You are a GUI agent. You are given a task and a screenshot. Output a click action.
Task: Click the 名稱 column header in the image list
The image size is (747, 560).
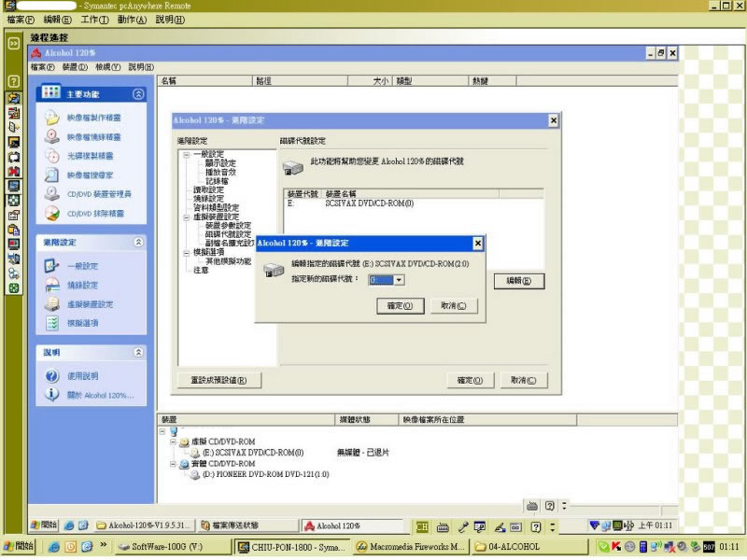coord(204,81)
